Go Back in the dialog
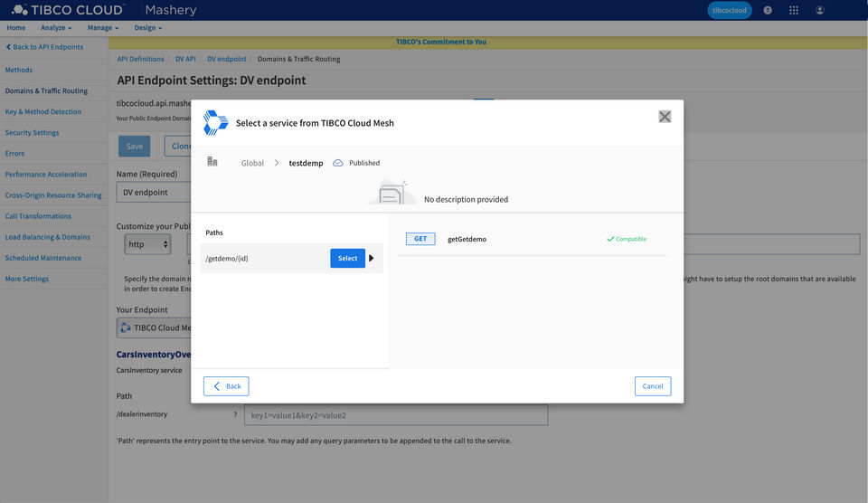This screenshot has width=868, height=503. pyautogui.click(x=226, y=386)
